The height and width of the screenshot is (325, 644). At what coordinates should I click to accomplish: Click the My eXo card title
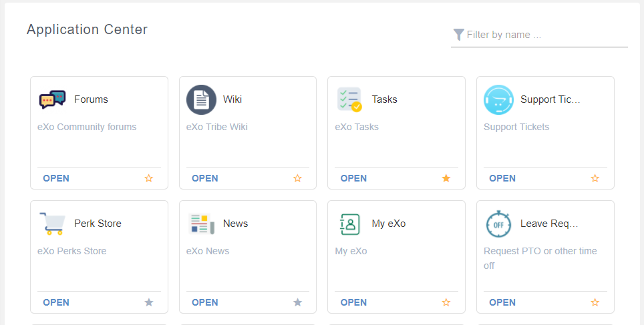coord(389,224)
